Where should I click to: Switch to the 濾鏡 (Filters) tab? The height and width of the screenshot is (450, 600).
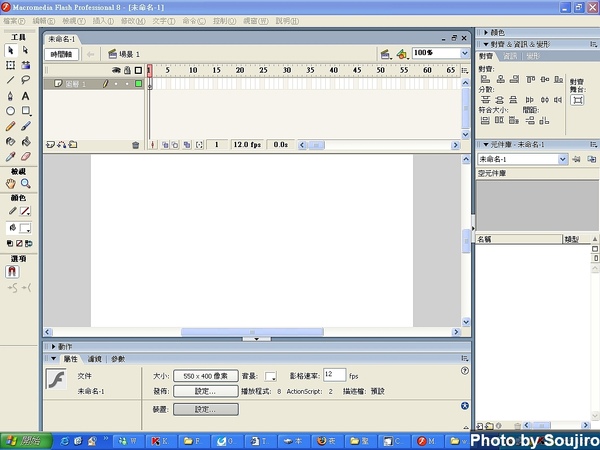point(95,358)
